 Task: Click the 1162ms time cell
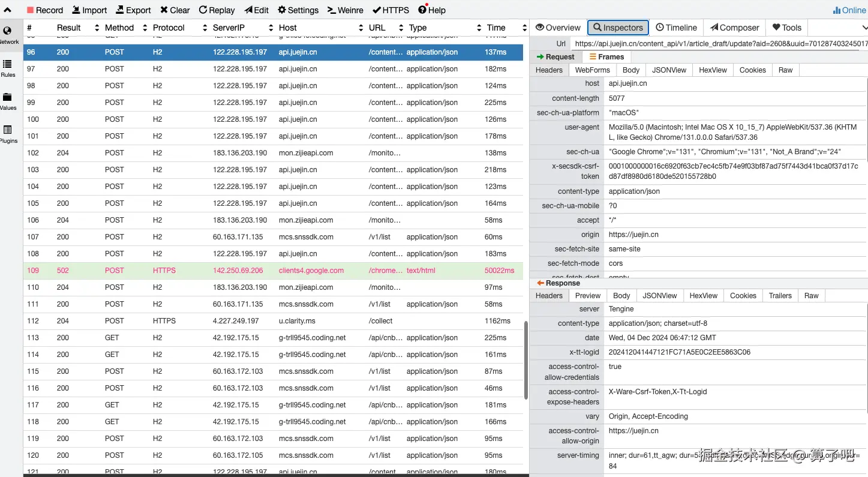[497, 321]
